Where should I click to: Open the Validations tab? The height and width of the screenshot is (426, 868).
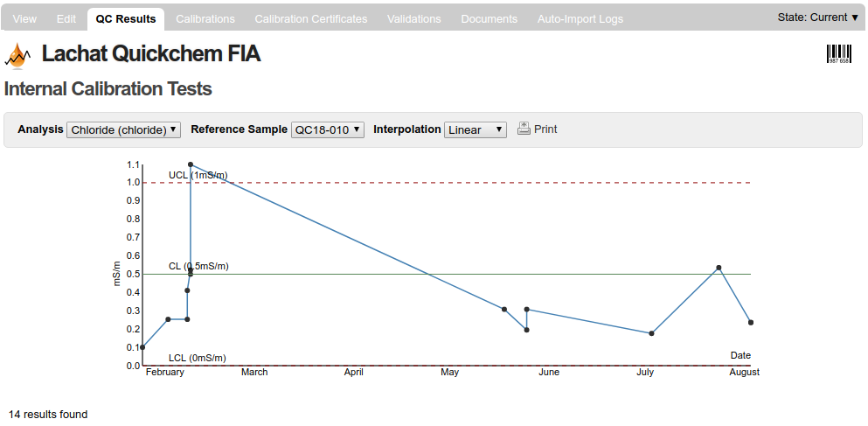coord(413,18)
